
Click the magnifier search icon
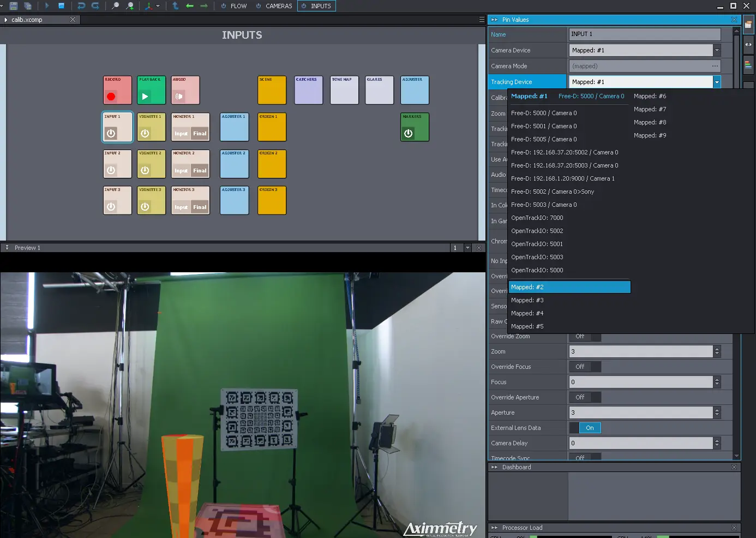click(x=115, y=6)
